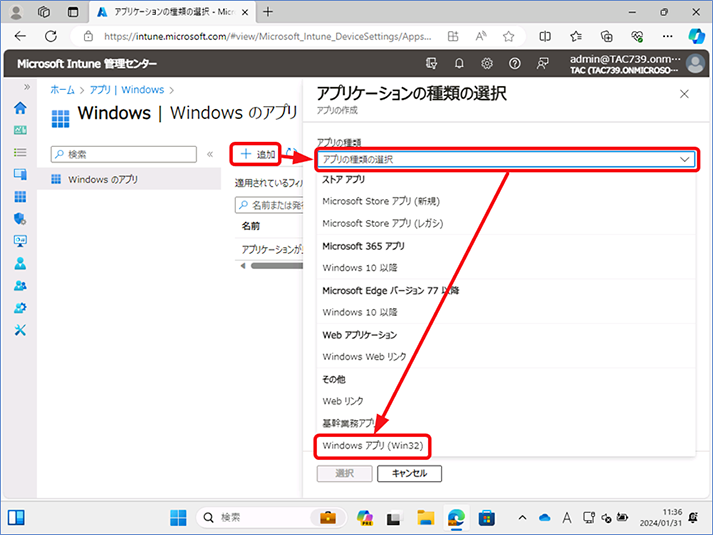Open Edge settings and more menu
This screenshot has height=535, width=713.
[x=668, y=36]
